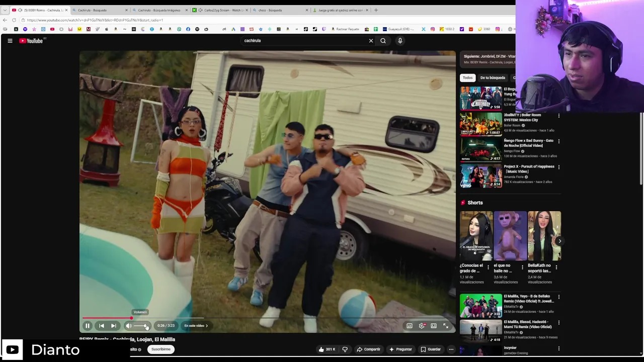Close the BEIBY Remix YouTube tab
The image size is (644, 362).
[x=66, y=10]
